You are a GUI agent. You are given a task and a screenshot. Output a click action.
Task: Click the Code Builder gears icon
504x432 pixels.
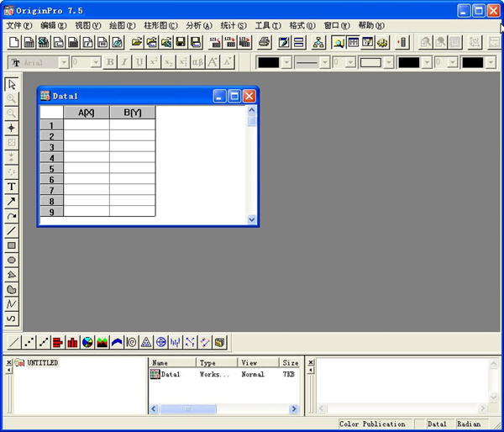coord(382,42)
